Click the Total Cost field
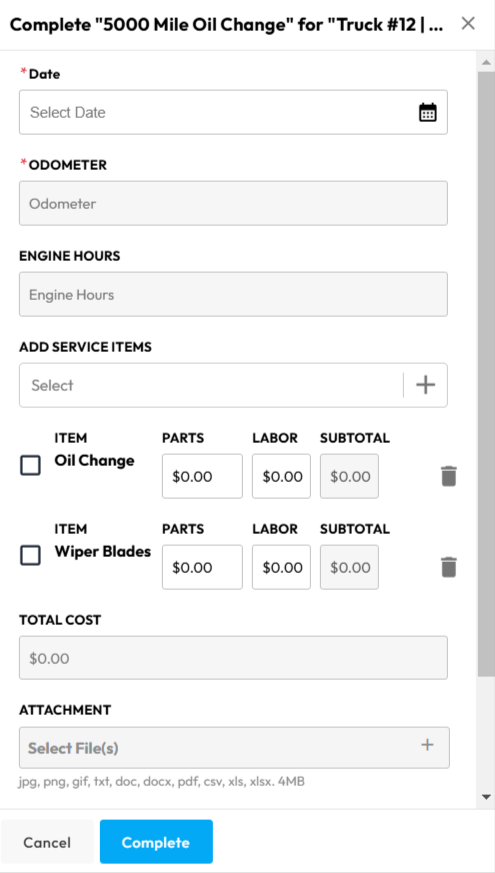This screenshot has width=495, height=873. 233,658
